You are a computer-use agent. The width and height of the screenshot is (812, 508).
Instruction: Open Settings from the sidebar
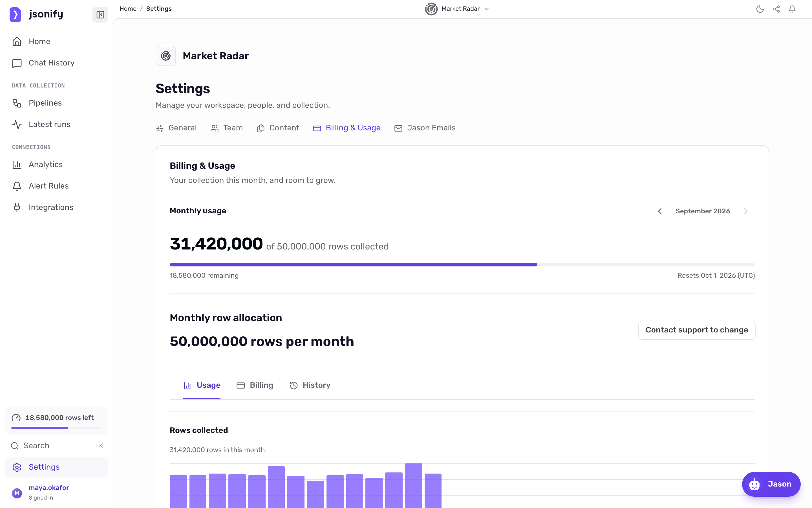56,467
